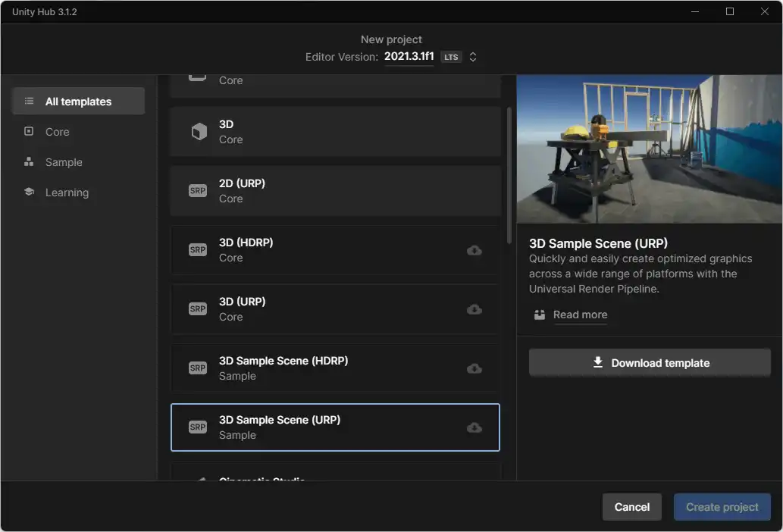Click download cloud icon for 3D (HDRP)
This screenshot has width=783, height=532.
(x=474, y=251)
